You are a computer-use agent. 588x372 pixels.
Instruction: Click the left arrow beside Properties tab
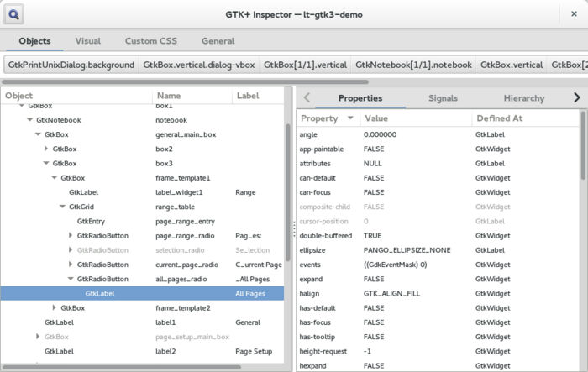[307, 98]
